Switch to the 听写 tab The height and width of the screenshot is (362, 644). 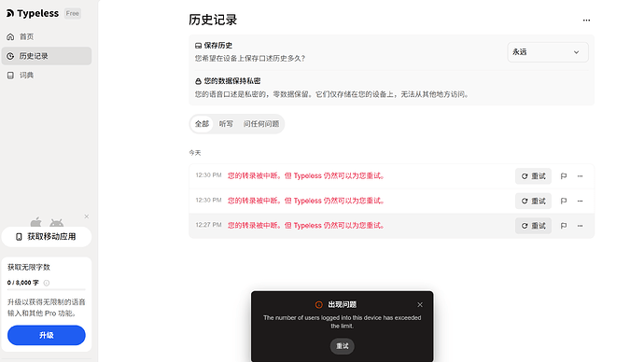coord(226,124)
